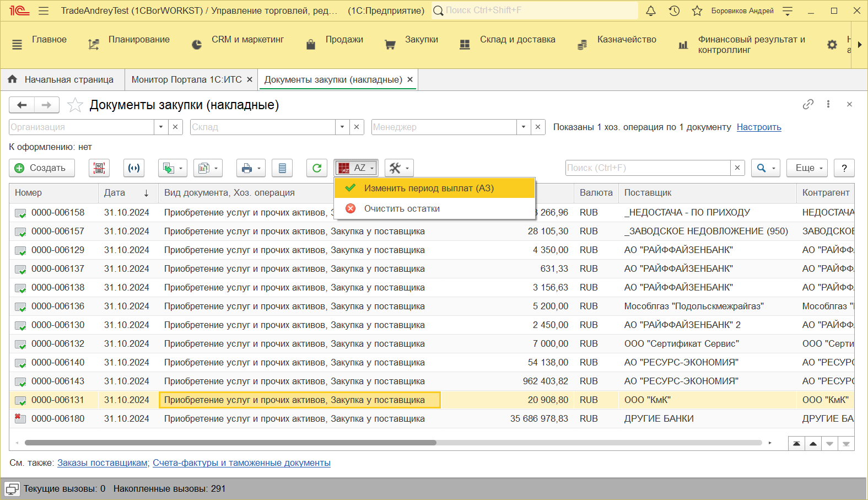Click the Поиск (Ctrl+F) list search field

coord(648,168)
